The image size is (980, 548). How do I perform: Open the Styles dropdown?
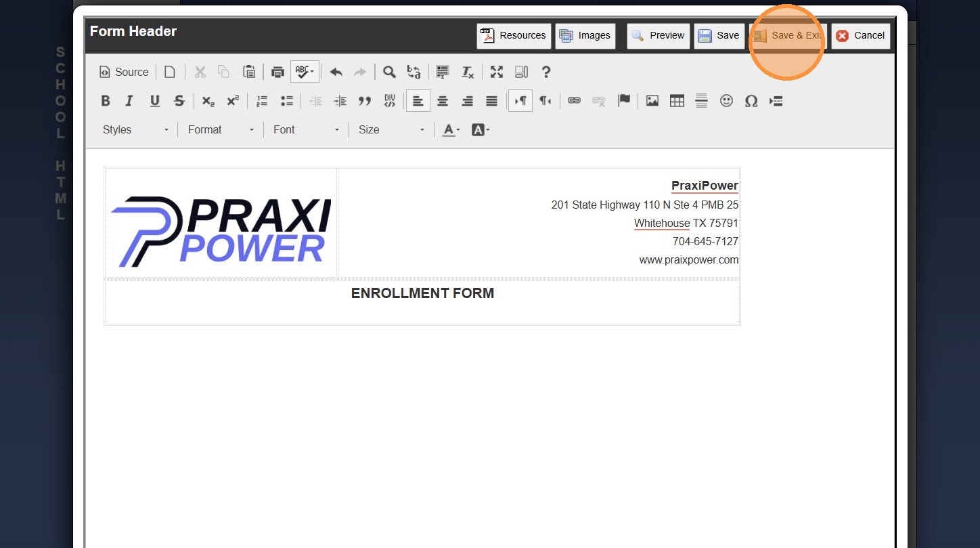135,129
